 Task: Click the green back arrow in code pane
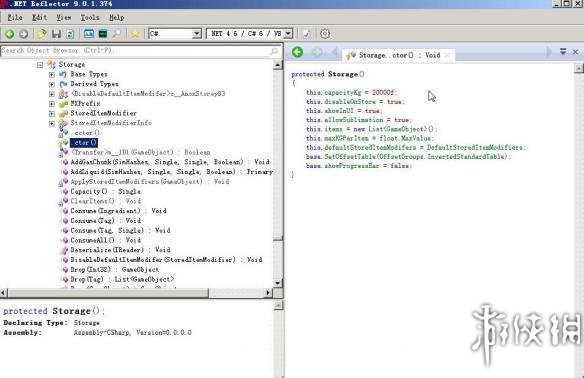tap(297, 52)
